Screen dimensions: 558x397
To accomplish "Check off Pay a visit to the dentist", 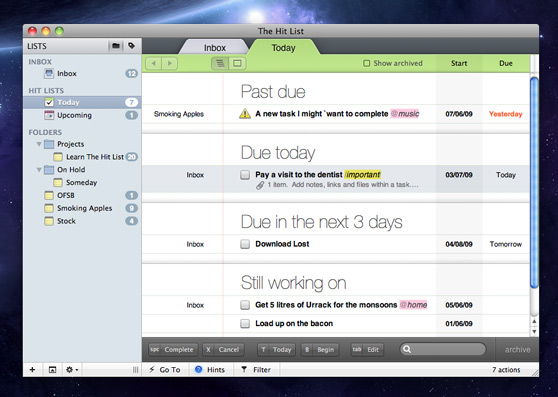I will point(245,175).
